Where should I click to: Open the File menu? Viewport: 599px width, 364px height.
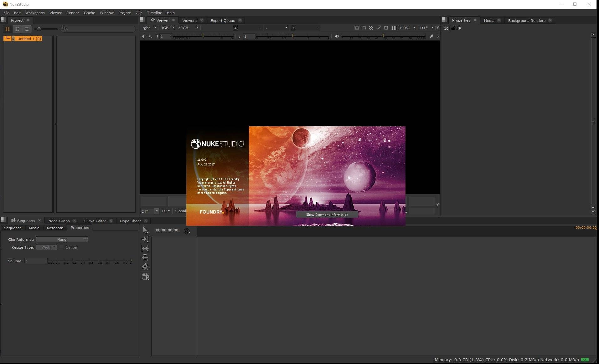pos(6,13)
